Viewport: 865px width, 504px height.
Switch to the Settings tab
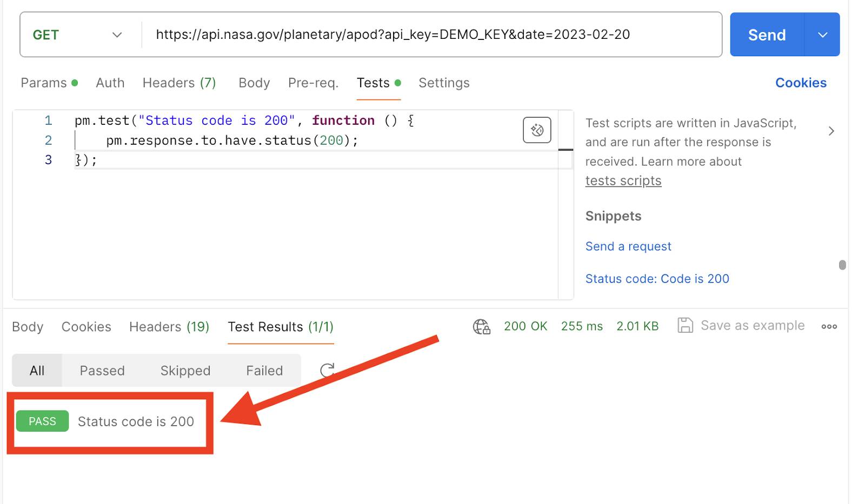pyautogui.click(x=443, y=83)
